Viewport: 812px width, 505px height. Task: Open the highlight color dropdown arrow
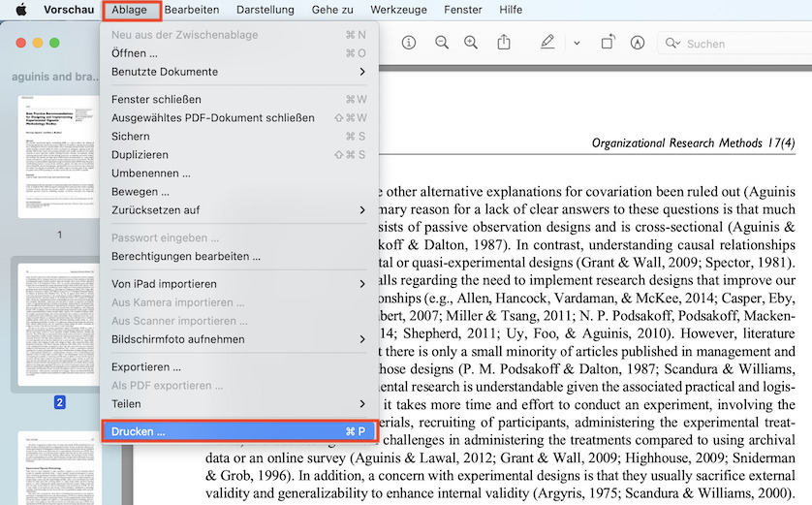[x=577, y=44]
